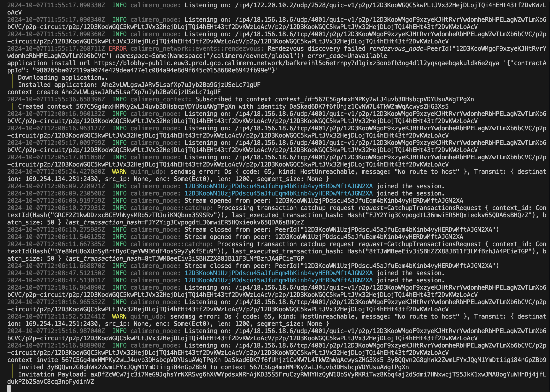
Task: Click the error_code=Unavailable text
Action: point(347,56)
